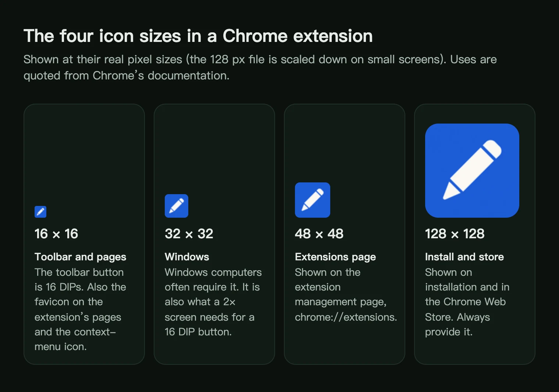Click the description 'Shown on the extension management page'
The image size is (559, 392).
point(346,295)
